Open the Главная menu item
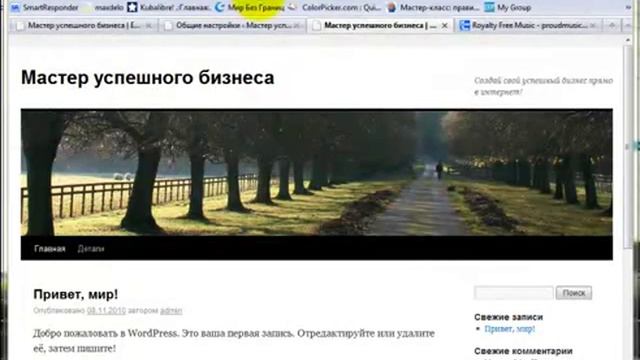Image resolution: width=640 pixels, height=360 pixels. 50,249
